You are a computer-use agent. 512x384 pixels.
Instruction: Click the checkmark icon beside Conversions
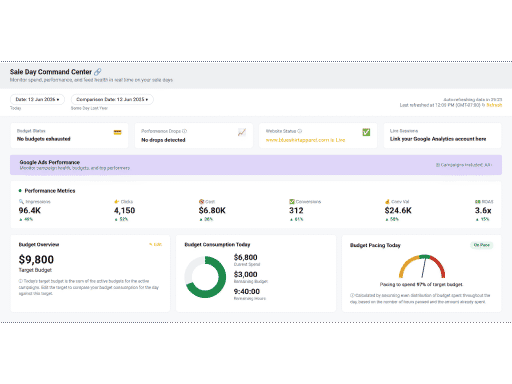292,202
